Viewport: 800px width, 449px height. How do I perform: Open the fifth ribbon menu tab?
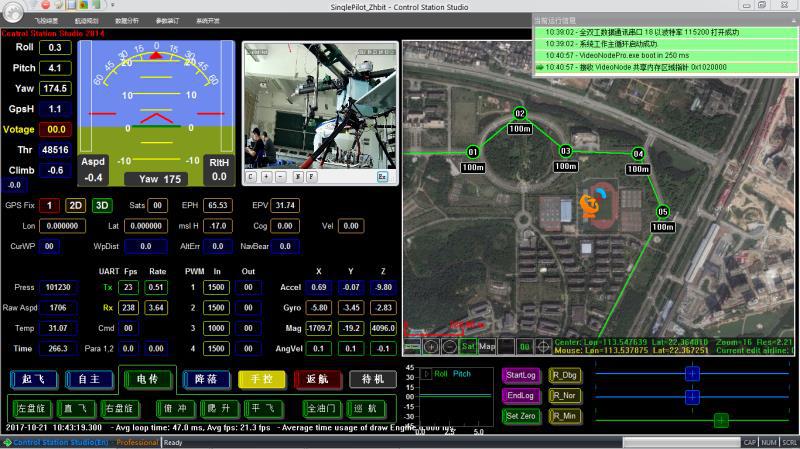tap(208, 21)
